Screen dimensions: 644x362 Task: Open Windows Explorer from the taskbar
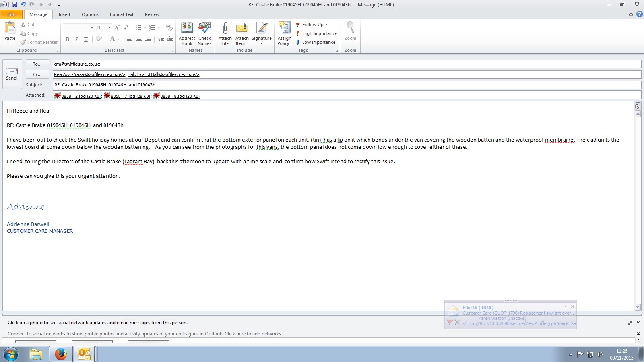[36, 354]
